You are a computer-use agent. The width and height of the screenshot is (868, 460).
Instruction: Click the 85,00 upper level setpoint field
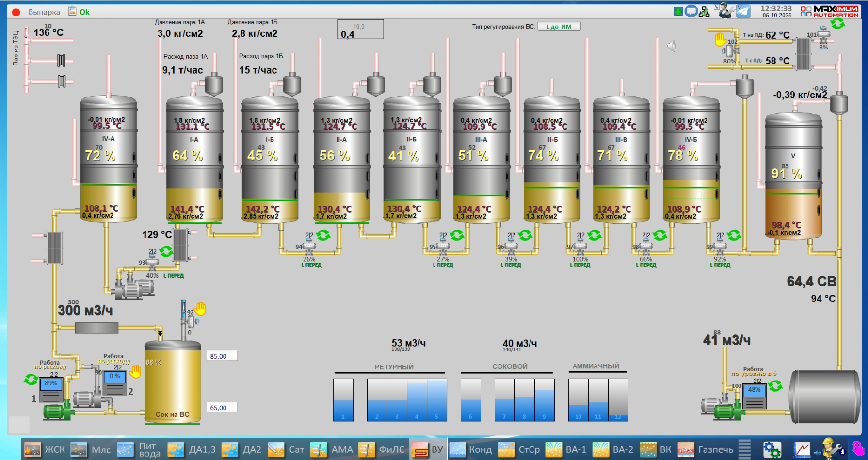click(222, 356)
